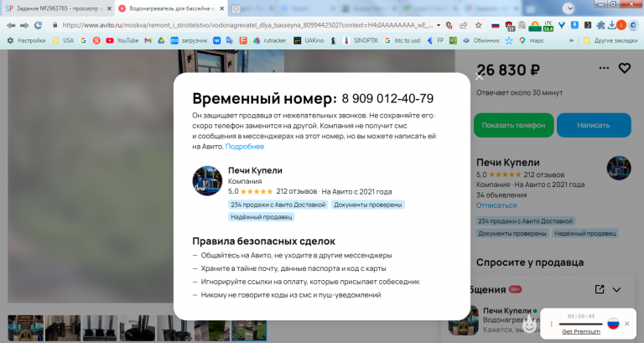
Task: Switch to the Задание №2963765 tab
Action: (x=58, y=8)
